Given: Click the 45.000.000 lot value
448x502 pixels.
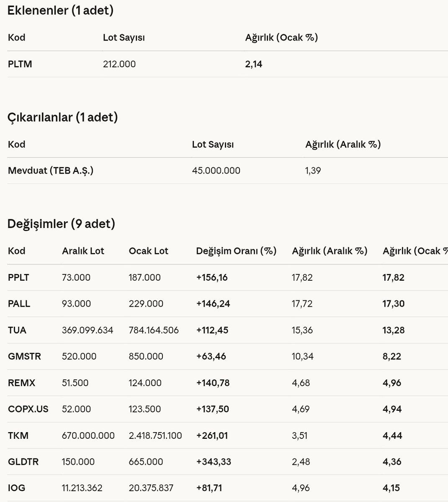Looking at the screenshot, I should [216, 171].
